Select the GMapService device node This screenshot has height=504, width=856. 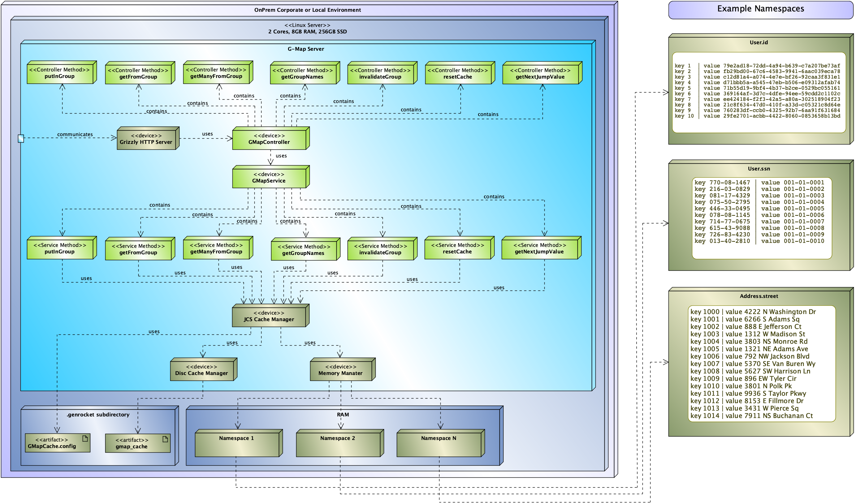269,178
